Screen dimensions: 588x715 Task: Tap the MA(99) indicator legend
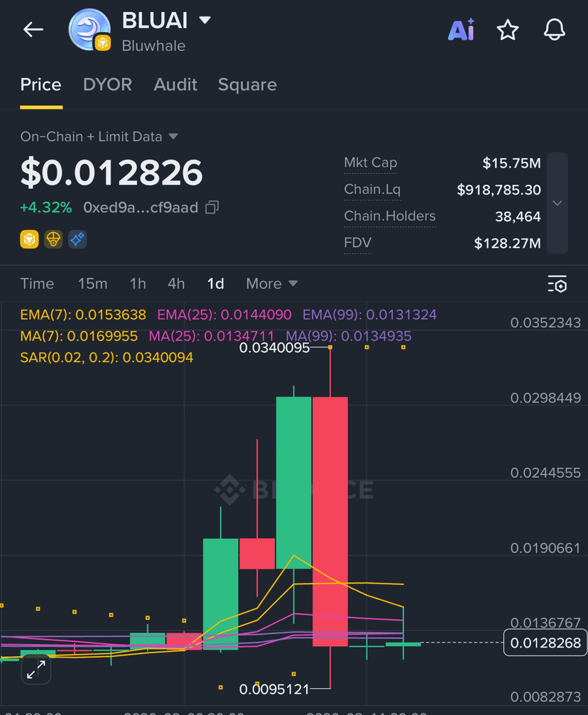coord(349,336)
